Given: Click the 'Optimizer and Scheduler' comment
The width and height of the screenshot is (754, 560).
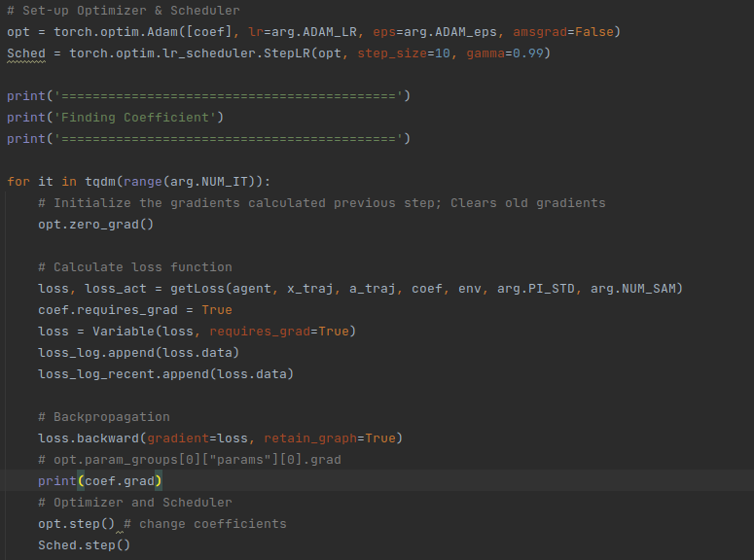Looking at the screenshot, I should [x=135, y=503].
